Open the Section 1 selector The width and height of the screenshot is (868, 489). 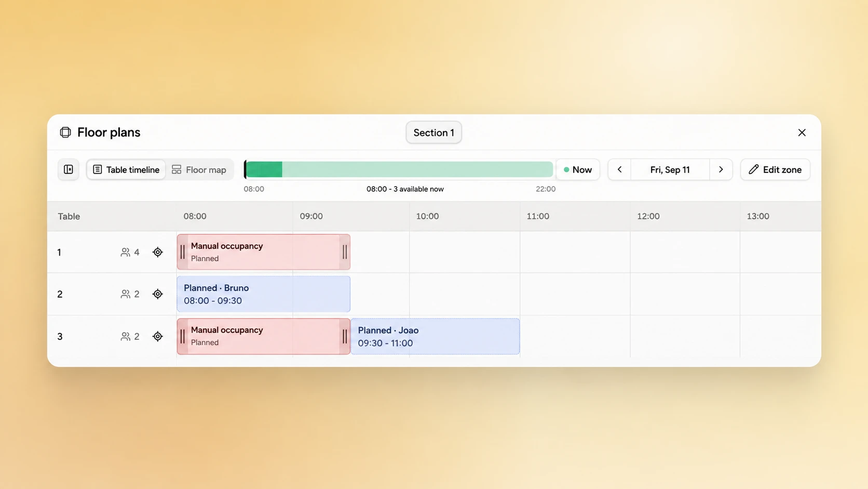[433, 133]
